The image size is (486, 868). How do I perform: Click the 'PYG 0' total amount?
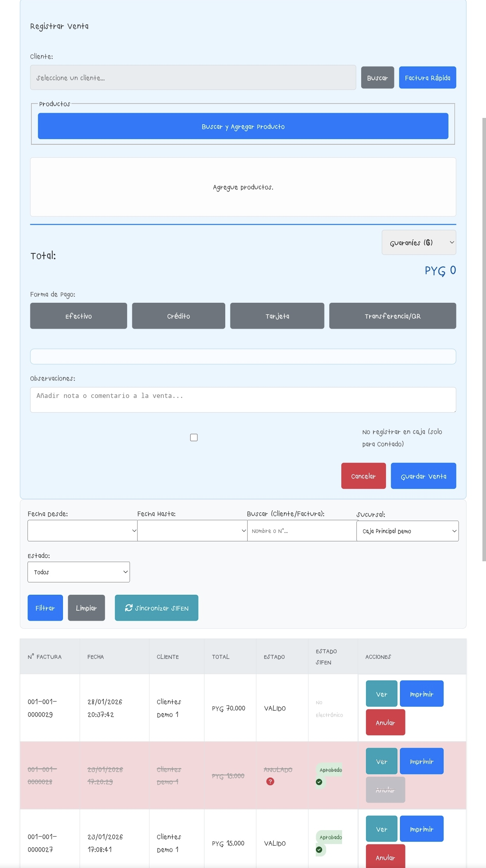coord(440,270)
